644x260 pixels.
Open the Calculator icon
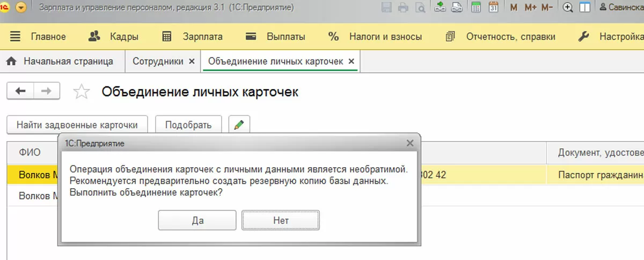[475, 8]
